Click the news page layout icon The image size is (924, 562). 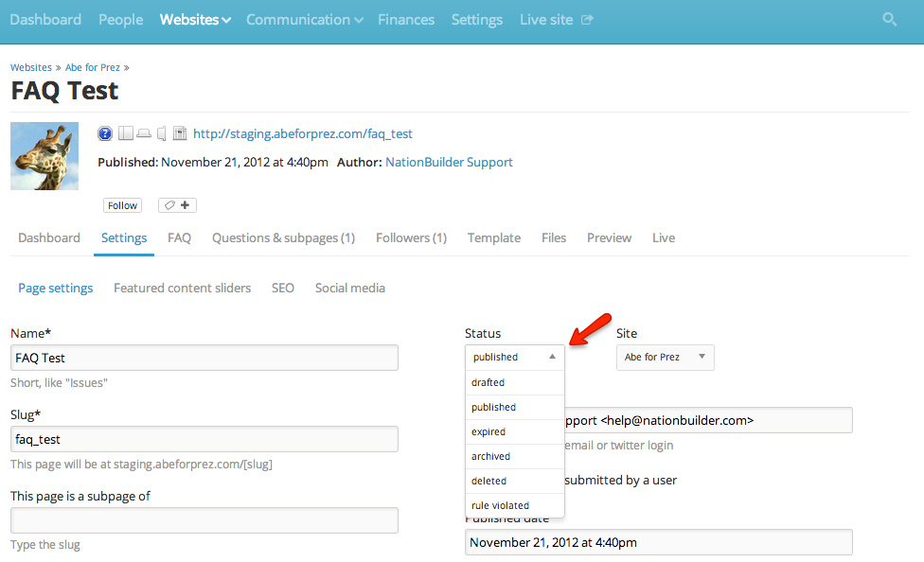click(180, 133)
